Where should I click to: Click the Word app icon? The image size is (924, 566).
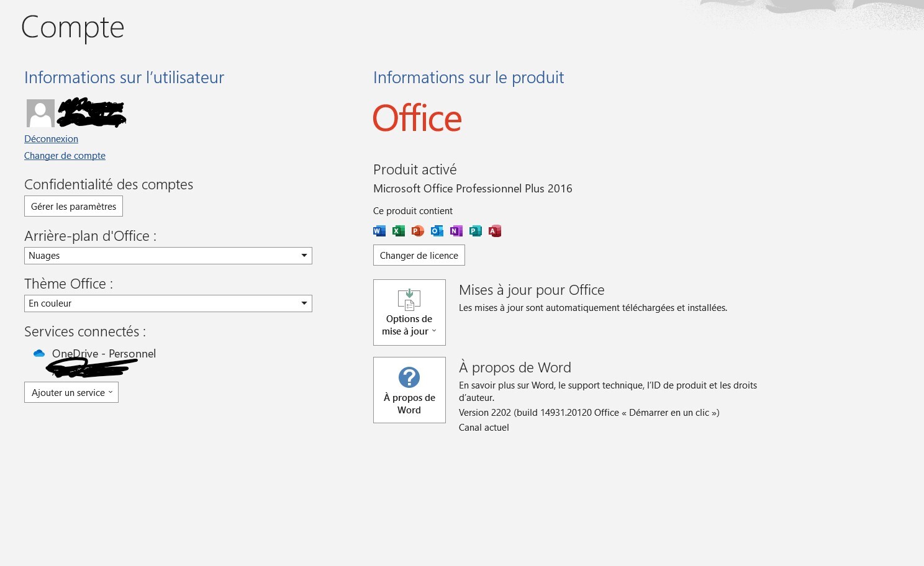point(379,231)
